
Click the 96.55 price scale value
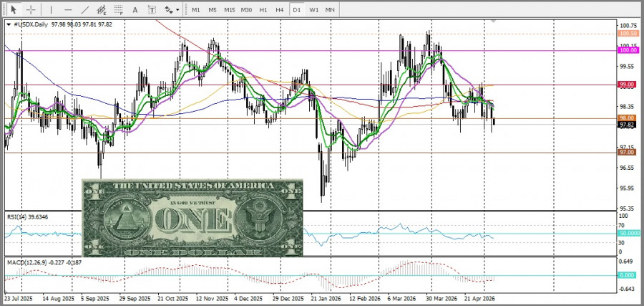(x=626, y=168)
